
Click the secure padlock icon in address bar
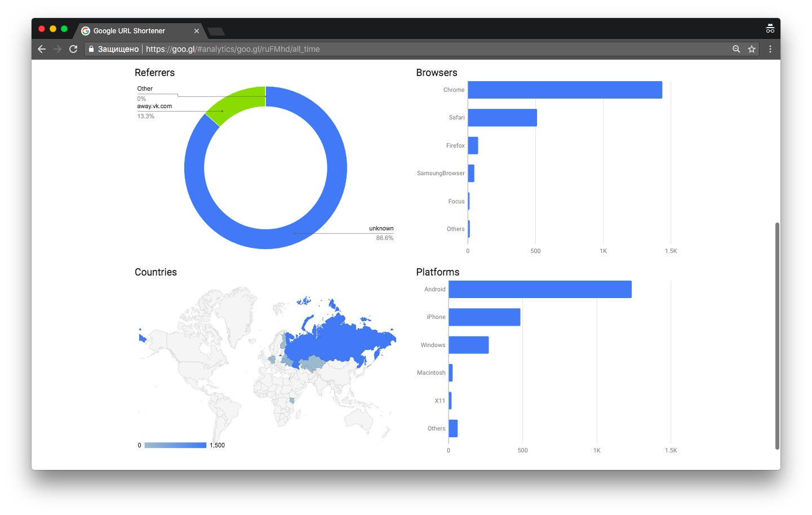pos(91,49)
